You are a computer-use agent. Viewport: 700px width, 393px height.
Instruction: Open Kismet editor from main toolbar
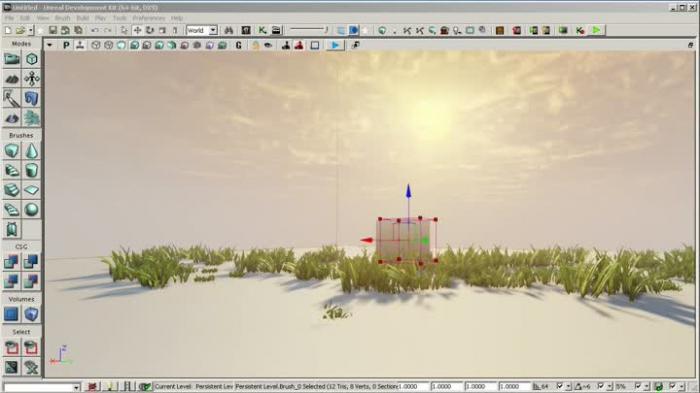click(262, 30)
